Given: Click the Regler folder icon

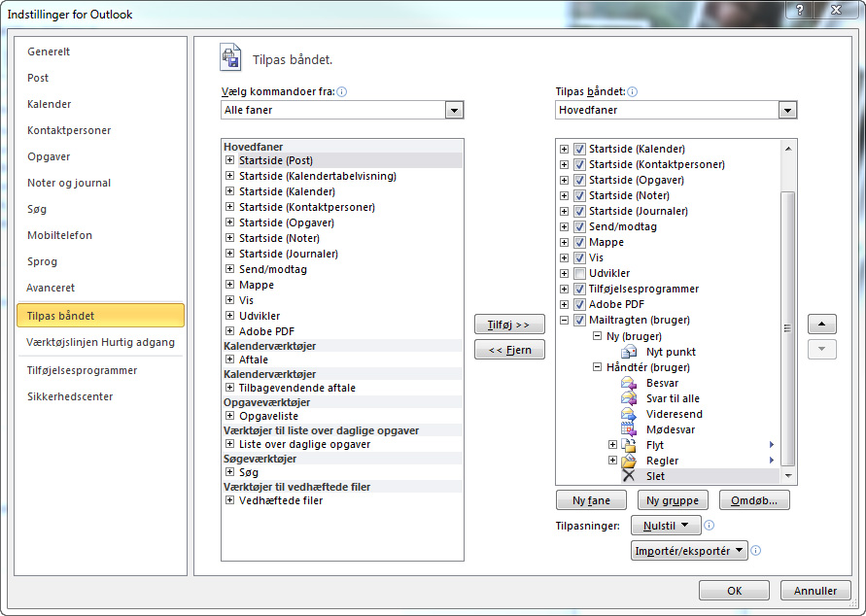Looking at the screenshot, I should 628,461.
